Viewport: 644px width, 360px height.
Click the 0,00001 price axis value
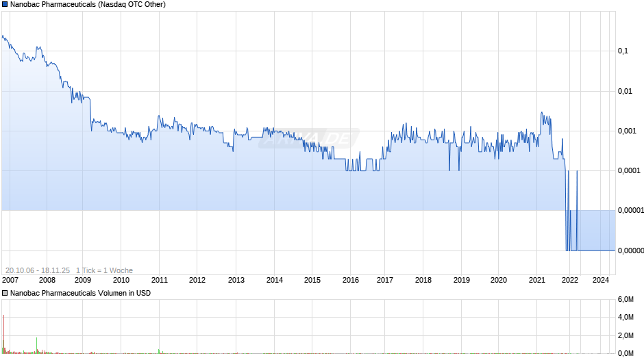click(x=631, y=211)
